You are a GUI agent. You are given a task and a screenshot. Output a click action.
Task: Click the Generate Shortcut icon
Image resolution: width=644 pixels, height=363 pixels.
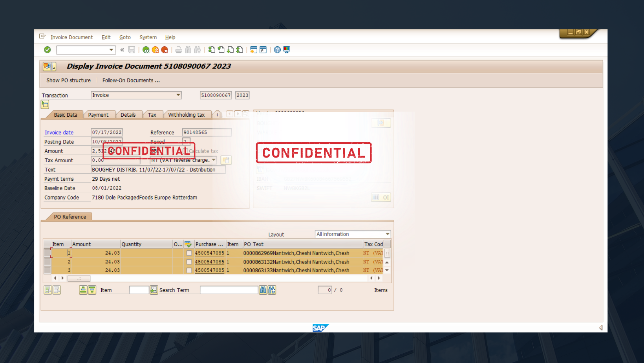(263, 50)
